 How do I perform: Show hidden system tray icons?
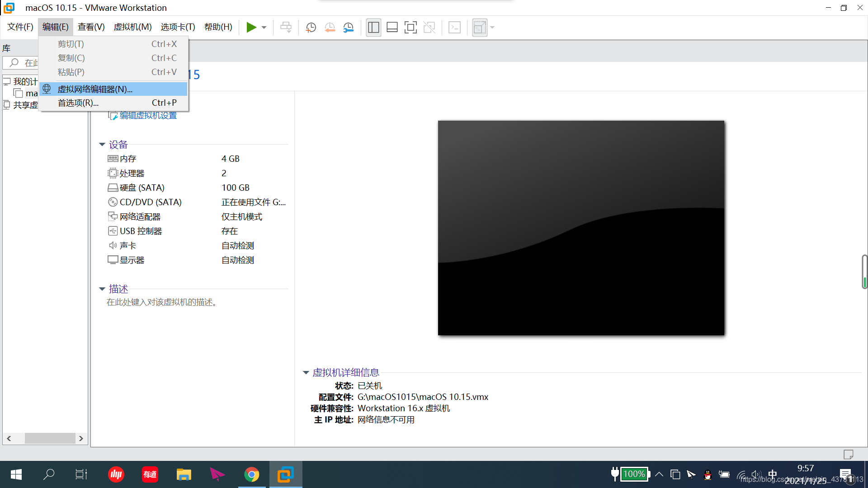659,474
